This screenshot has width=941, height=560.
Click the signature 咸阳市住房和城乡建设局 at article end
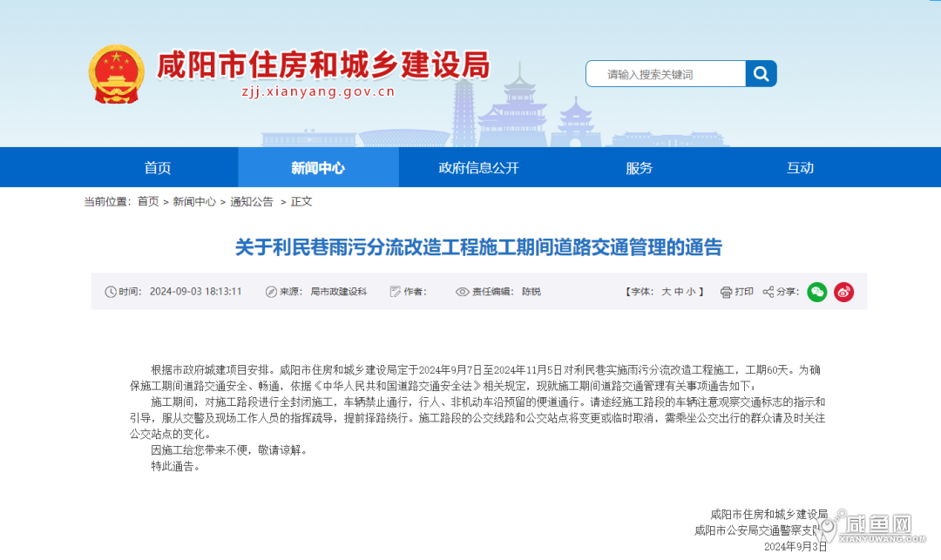tap(768, 515)
